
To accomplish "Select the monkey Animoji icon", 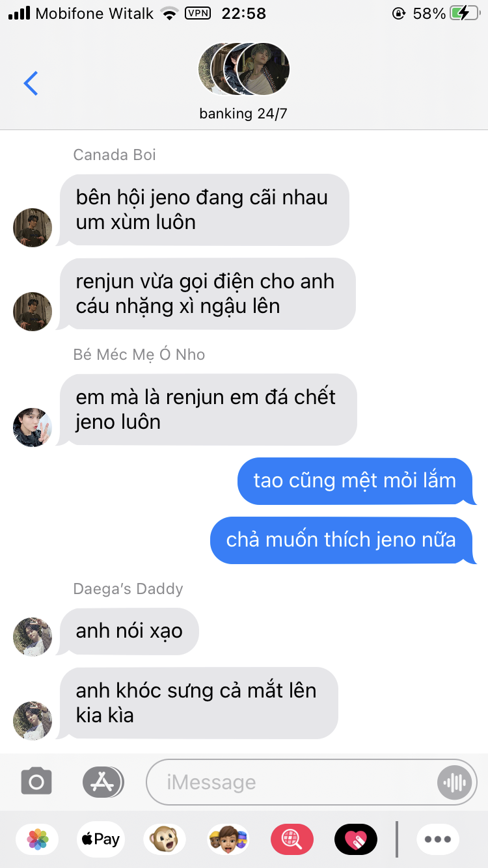I will click(164, 839).
